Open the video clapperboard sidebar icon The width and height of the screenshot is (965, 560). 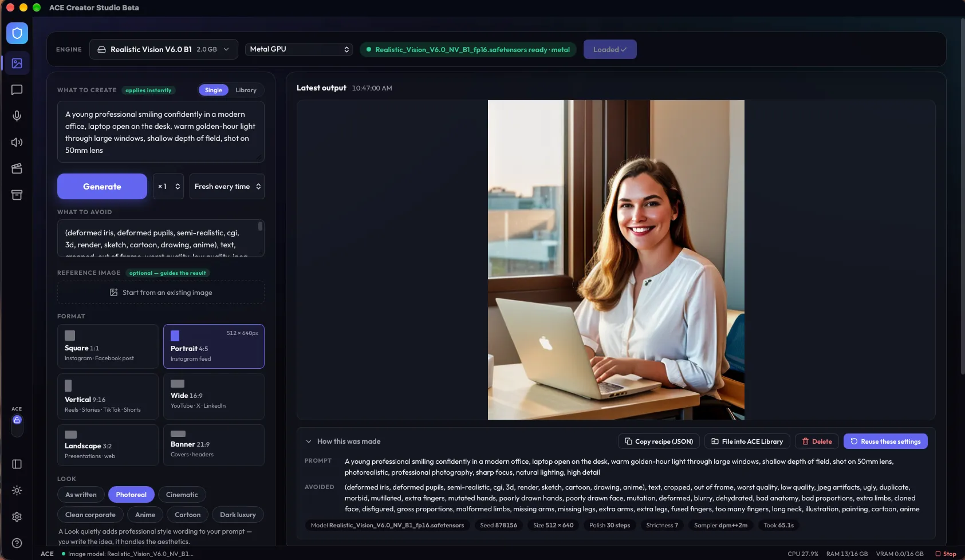(x=17, y=168)
